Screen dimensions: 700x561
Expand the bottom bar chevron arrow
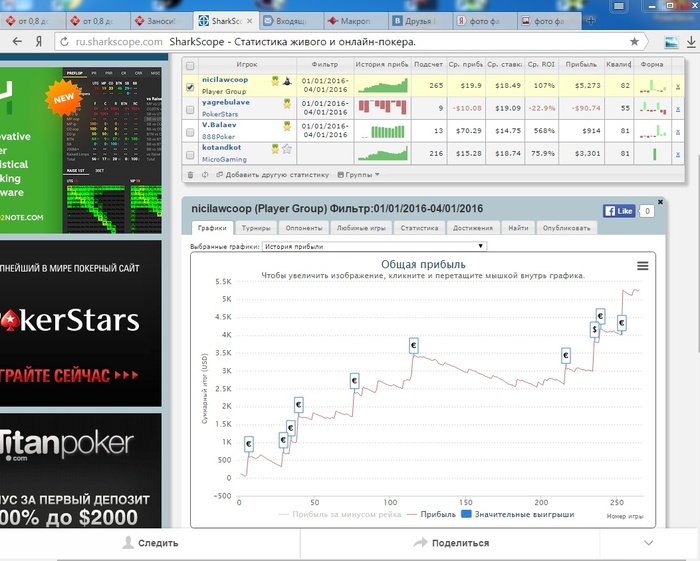point(649,543)
